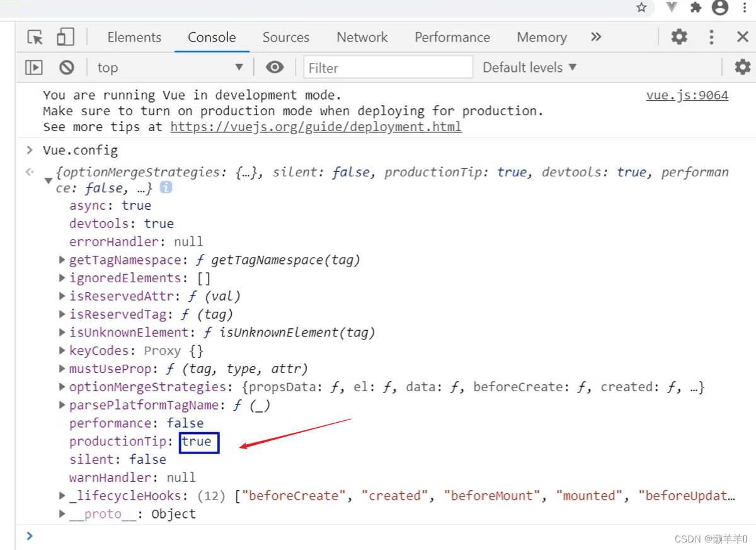Activate the inspect element picker icon
Viewport: 756px width, 550px height.
click(x=35, y=37)
